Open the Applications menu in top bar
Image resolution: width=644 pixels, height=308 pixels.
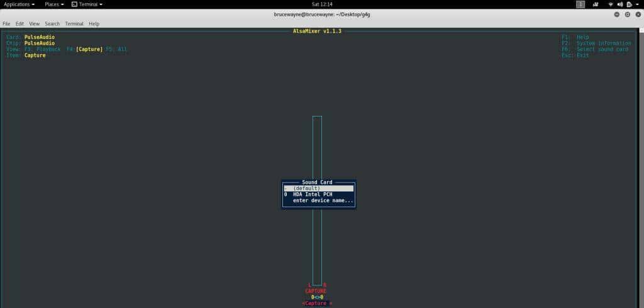click(19, 4)
